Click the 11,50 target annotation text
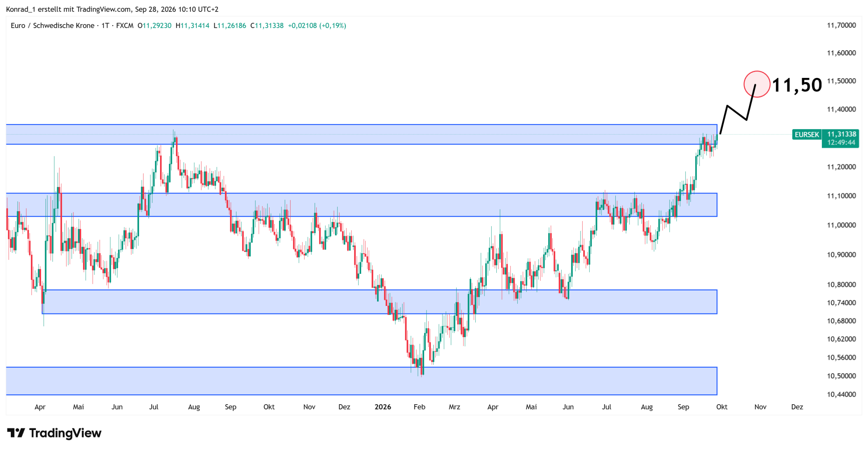 (x=796, y=85)
